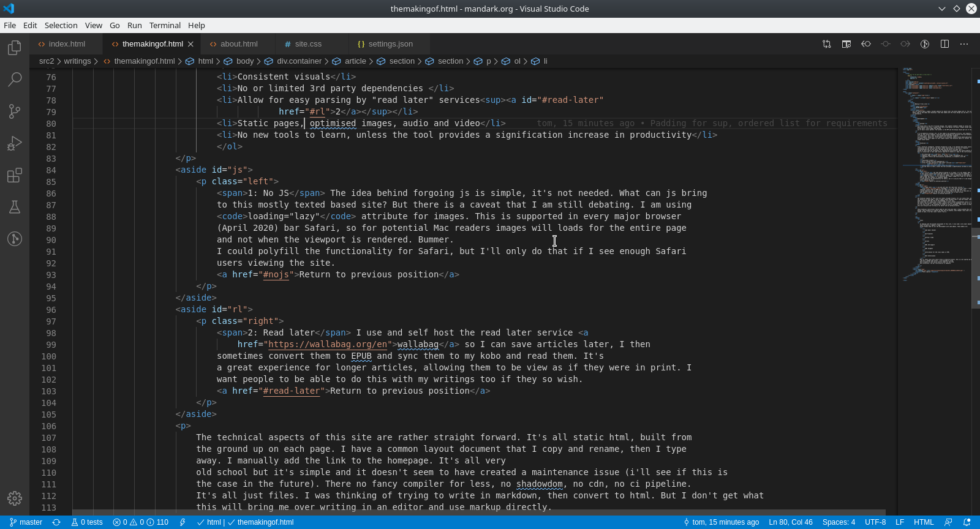Open the editor More Actions ellipsis
Screen dimensions: 980x529
[964, 44]
